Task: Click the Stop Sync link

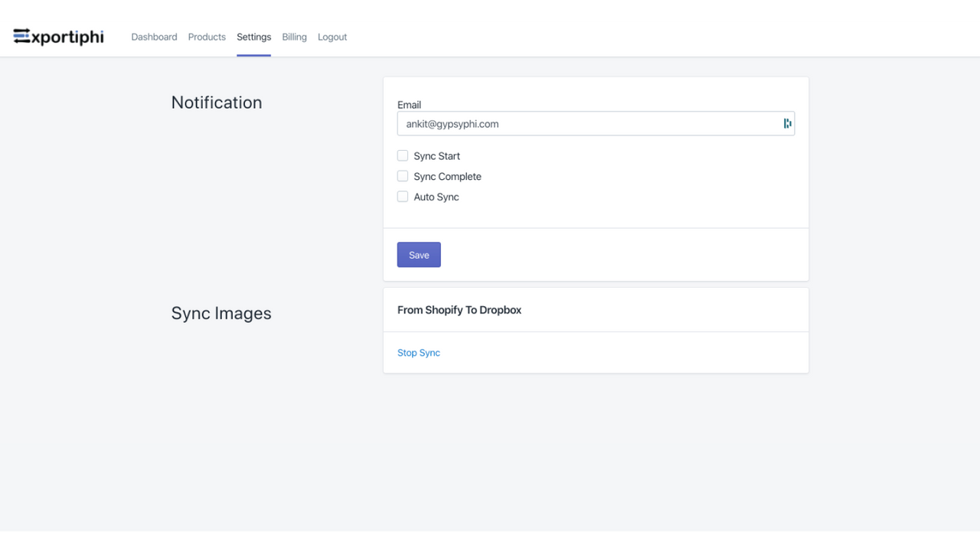Action: click(418, 352)
